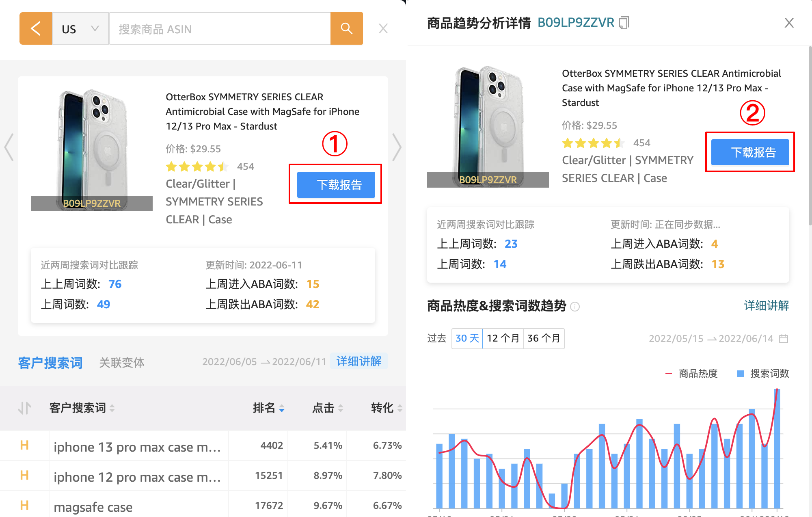Open the 详细讲解 link near the trend chart
This screenshot has width=812, height=517.
coord(766,306)
